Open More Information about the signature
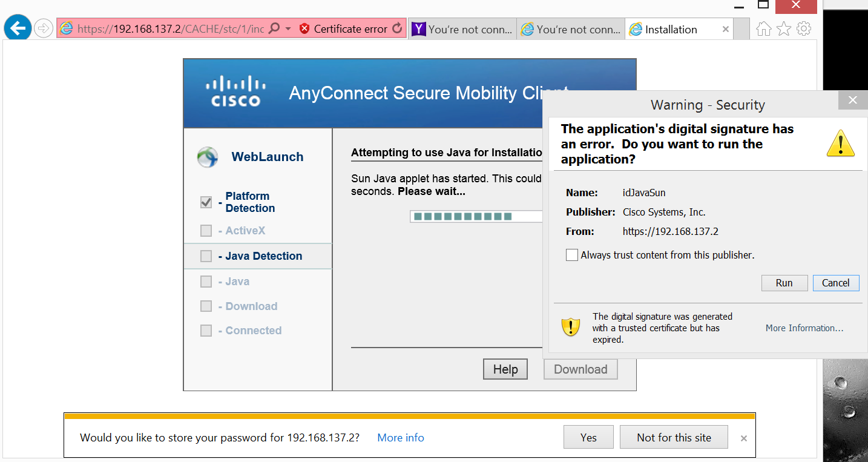 coord(804,328)
